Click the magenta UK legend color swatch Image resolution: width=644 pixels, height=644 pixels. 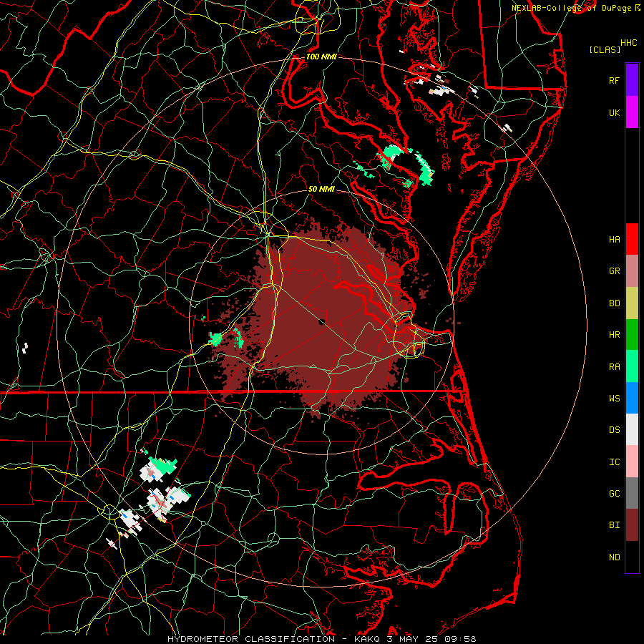(632, 112)
